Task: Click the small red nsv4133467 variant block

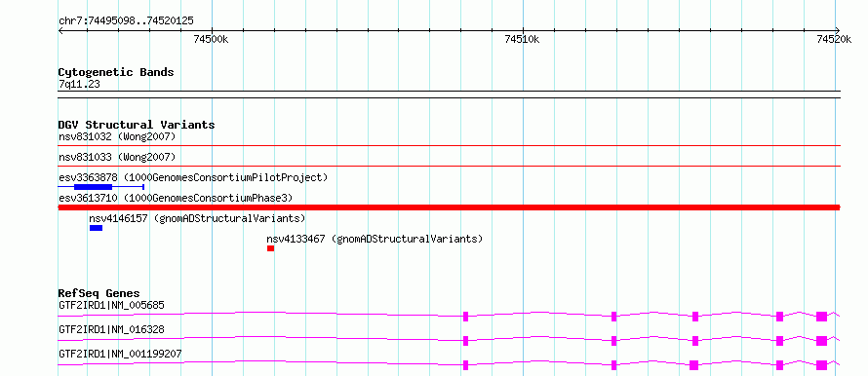Action: (271, 248)
